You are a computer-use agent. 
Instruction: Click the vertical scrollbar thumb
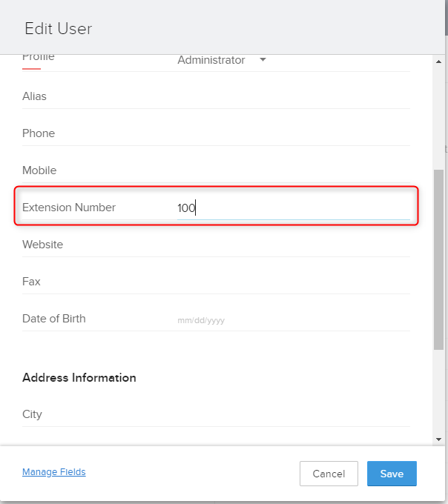pyautogui.click(x=438, y=258)
